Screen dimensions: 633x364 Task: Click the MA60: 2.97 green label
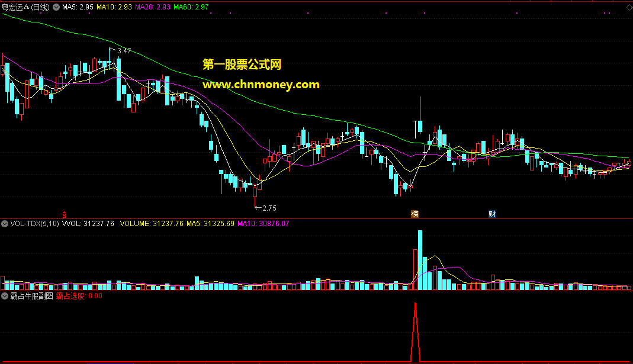pos(191,7)
